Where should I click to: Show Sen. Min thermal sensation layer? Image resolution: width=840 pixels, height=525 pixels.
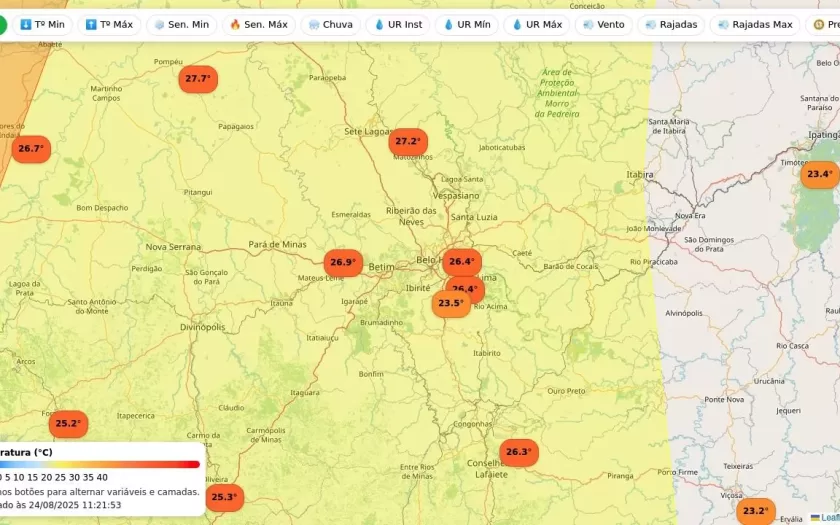(x=181, y=24)
